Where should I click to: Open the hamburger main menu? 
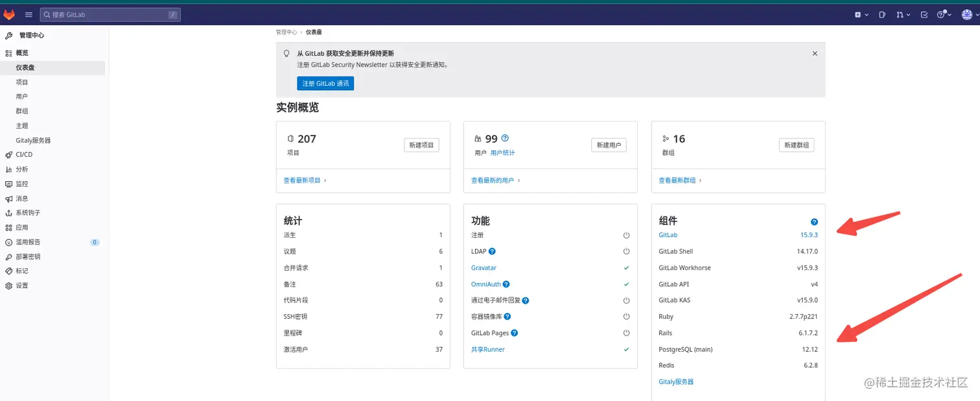pyautogui.click(x=29, y=14)
